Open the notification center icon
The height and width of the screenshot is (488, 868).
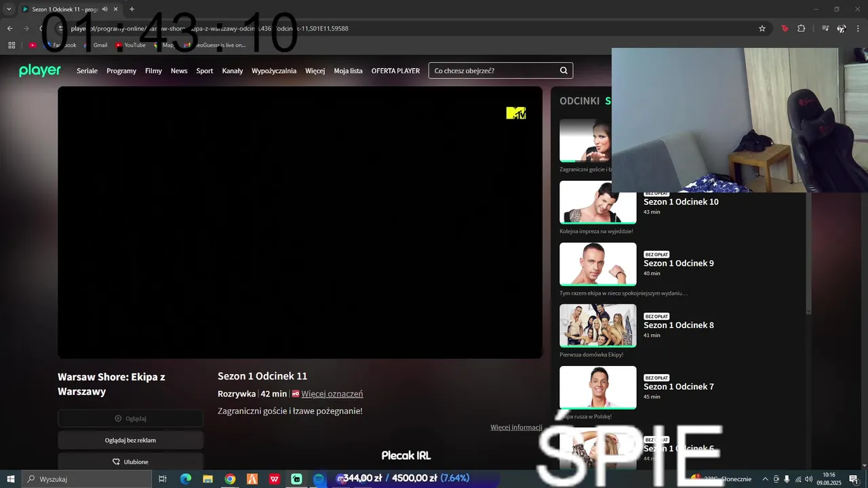pyautogui.click(x=853, y=479)
